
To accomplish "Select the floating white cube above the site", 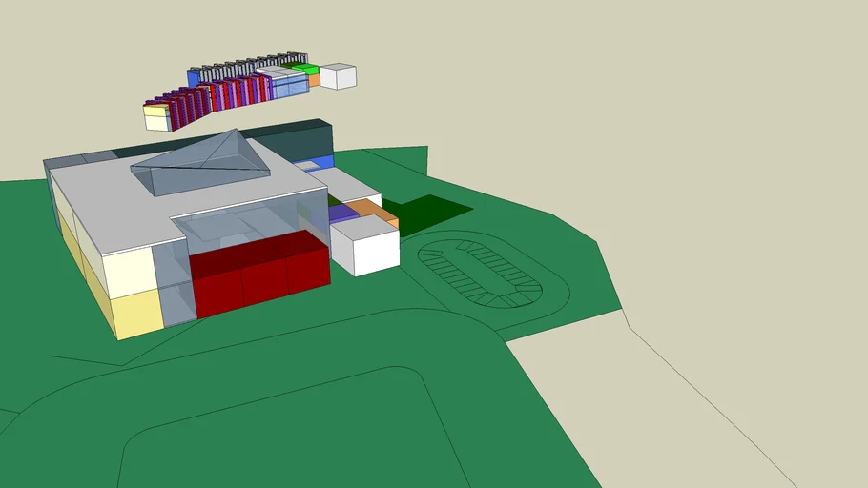I will (x=338, y=76).
